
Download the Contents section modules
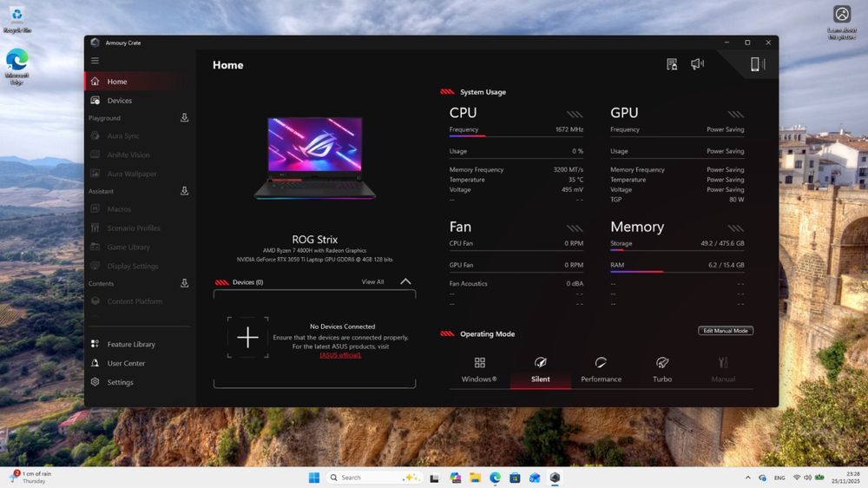184,283
